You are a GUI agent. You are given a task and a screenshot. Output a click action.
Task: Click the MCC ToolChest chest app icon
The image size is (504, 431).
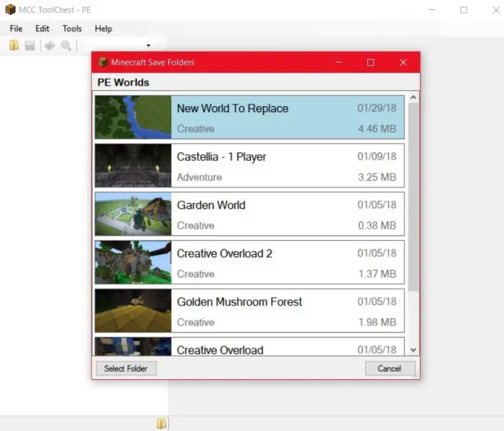(10, 10)
